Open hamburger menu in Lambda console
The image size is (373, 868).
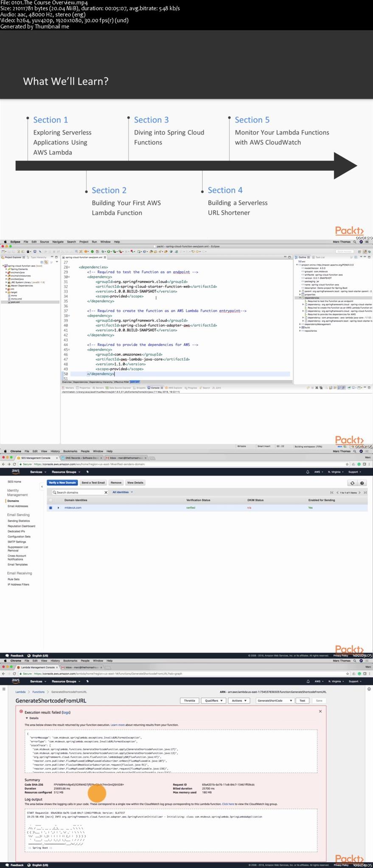pyautogui.click(x=4, y=689)
